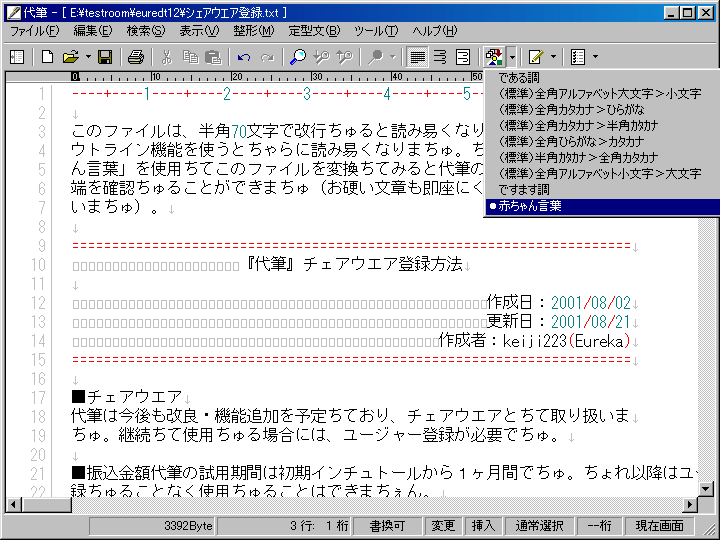Click the --桁 status cell
This screenshot has height=540, width=720.
600,526
